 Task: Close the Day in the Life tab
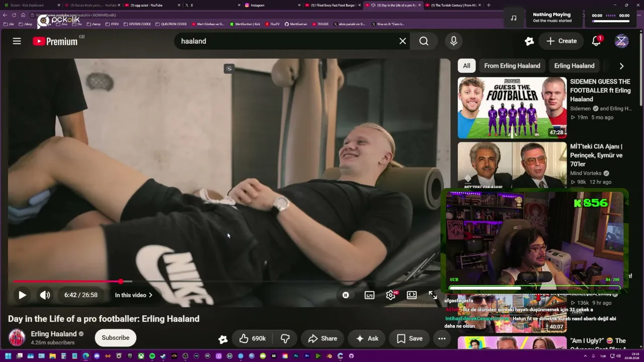(420, 5)
